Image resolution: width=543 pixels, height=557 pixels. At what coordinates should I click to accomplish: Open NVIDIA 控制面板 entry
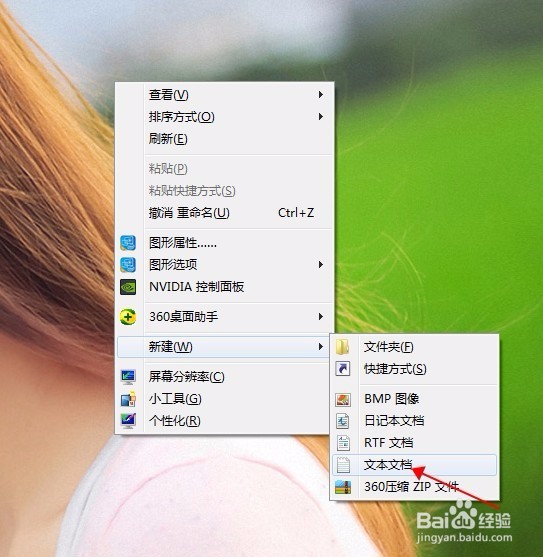click(x=224, y=287)
